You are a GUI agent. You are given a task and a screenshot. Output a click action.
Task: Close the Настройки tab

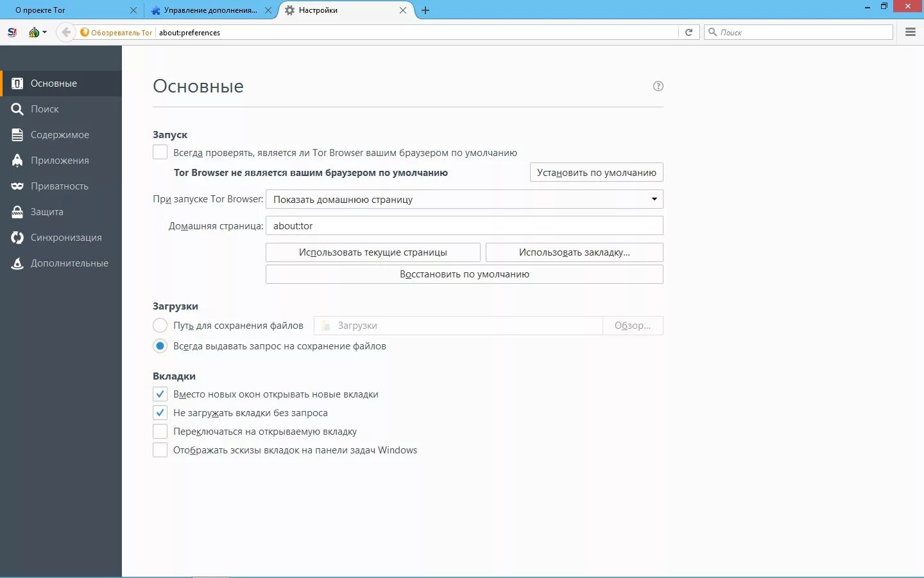pyautogui.click(x=403, y=10)
